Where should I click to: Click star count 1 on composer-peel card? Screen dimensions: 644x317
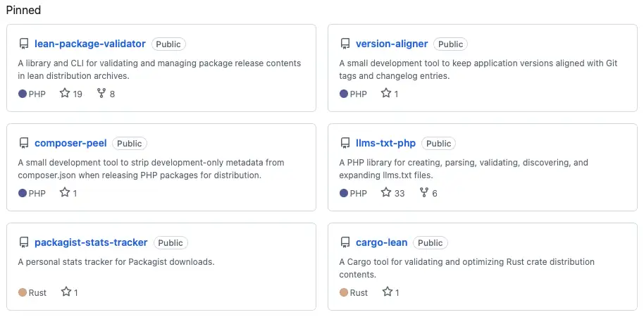tap(75, 193)
